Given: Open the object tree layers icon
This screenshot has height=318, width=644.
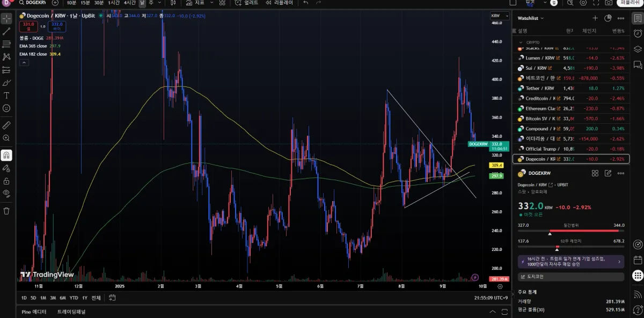Looking at the screenshot, I should pos(638,49).
